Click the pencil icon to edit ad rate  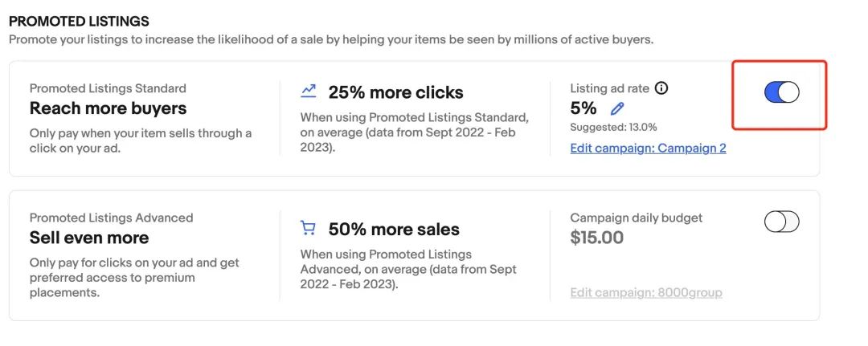[616, 108]
